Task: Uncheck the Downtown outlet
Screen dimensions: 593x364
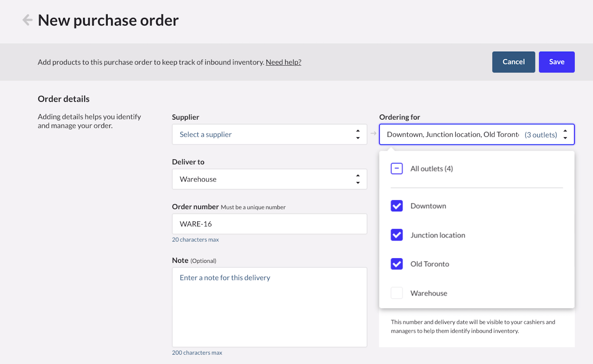Action: (397, 206)
